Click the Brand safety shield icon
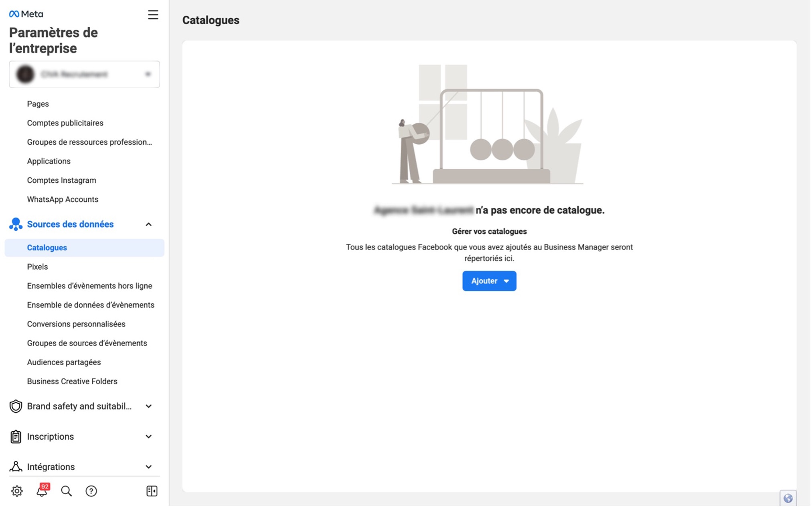Viewport: 812px width, 507px height. tap(16, 407)
